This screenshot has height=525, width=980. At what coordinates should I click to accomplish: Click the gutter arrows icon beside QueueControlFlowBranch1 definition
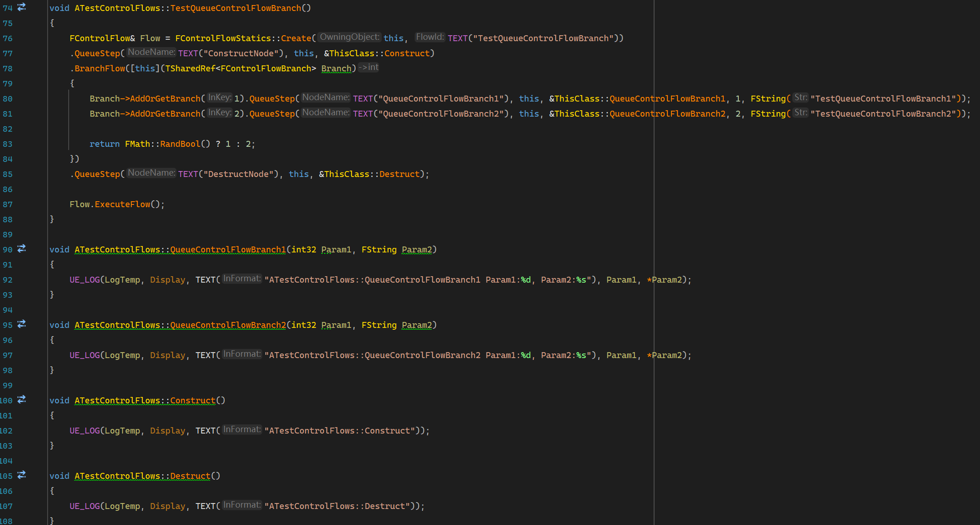[22, 249]
